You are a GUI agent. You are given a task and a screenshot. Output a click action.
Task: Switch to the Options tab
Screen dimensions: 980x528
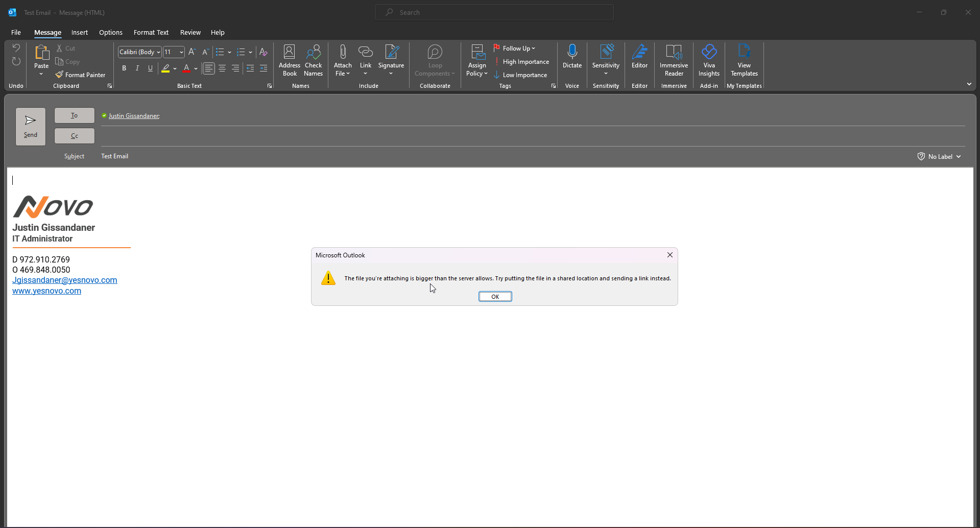click(111, 32)
